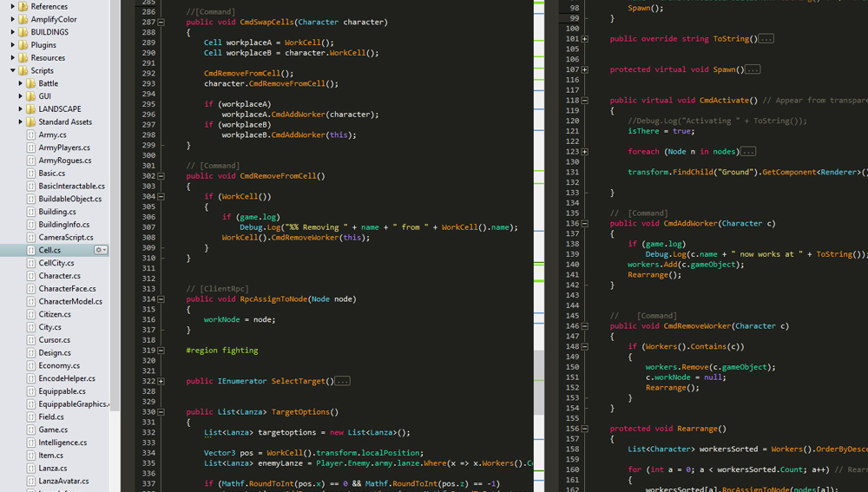Click the folded ellipsis after SelectTarget()
This screenshot has height=492, width=868.
(343, 381)
